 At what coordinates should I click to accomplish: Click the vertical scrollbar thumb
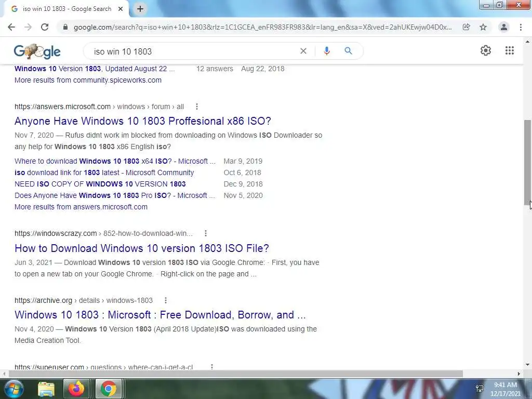pyautogui.click(x=528, y=162)
